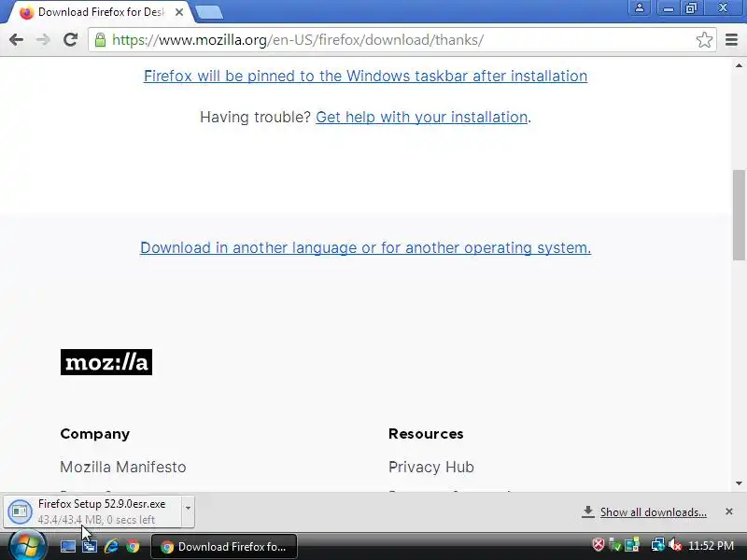Click the Resources footer heading
Viewport: 747px width, 560px height.
click(426, 434)
